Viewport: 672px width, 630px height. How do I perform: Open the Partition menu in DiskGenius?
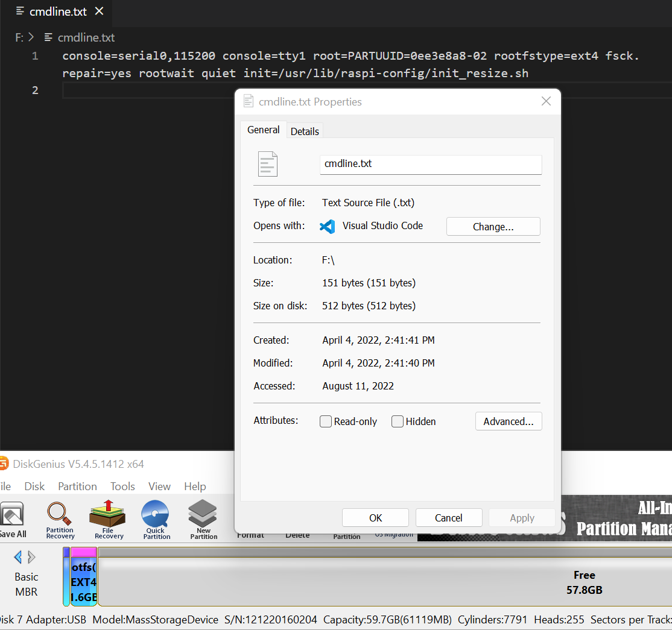click(77, 486)
